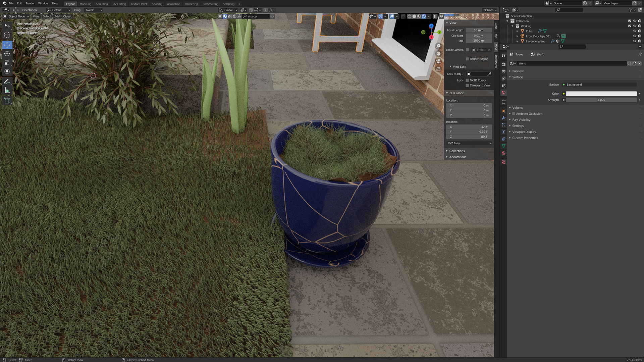Exclude the Working collection via its checkbox
Viewport: 644px width, 362px height.
(x=630, y=26)
